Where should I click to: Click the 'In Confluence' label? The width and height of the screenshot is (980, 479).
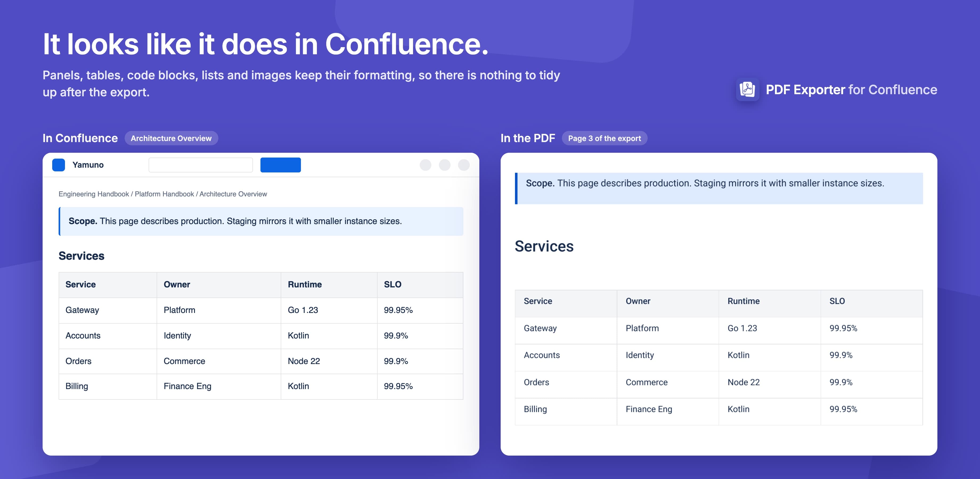(x=80, y=138)
